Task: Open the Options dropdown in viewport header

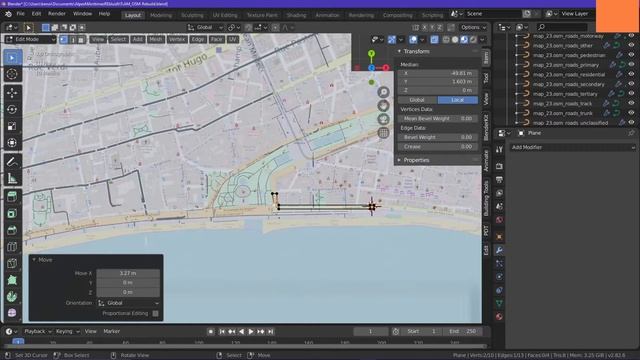Action: coord(473,27)
